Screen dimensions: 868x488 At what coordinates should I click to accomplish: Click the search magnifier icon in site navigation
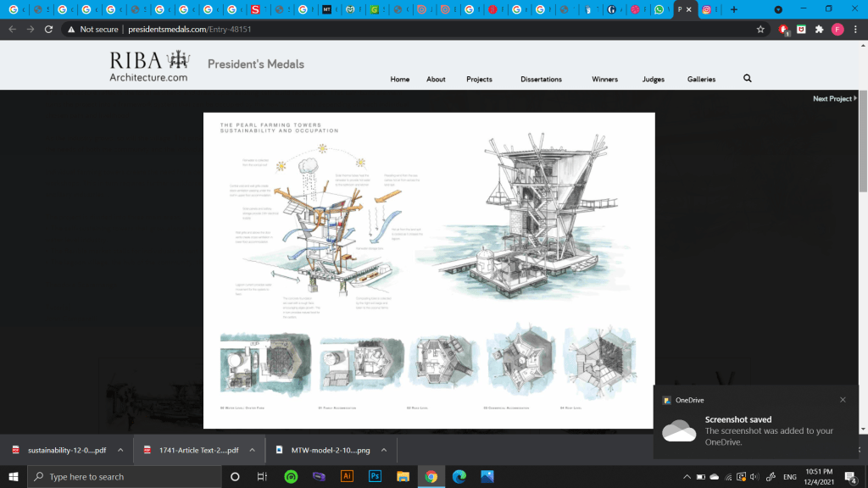click(747, 79)
